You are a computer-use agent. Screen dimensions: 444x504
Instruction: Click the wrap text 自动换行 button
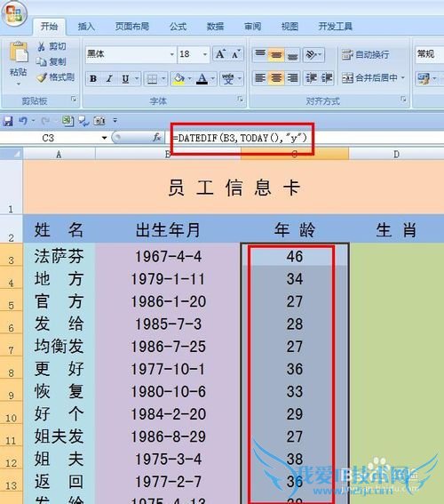pyautogui.click(x=365, y=54)
